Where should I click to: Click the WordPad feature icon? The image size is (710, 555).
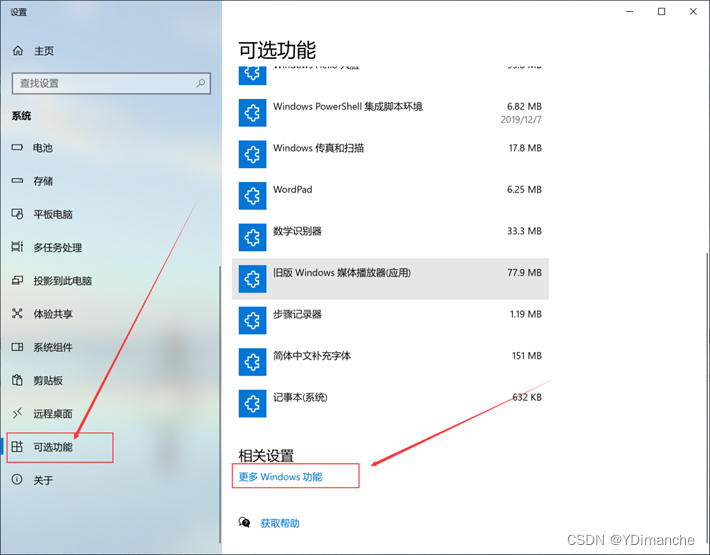252,196
